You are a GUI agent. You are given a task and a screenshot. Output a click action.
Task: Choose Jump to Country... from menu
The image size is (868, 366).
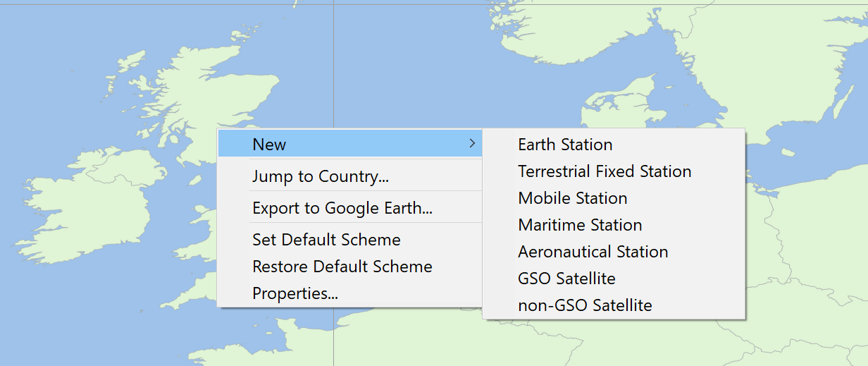[x=350, y=176]
